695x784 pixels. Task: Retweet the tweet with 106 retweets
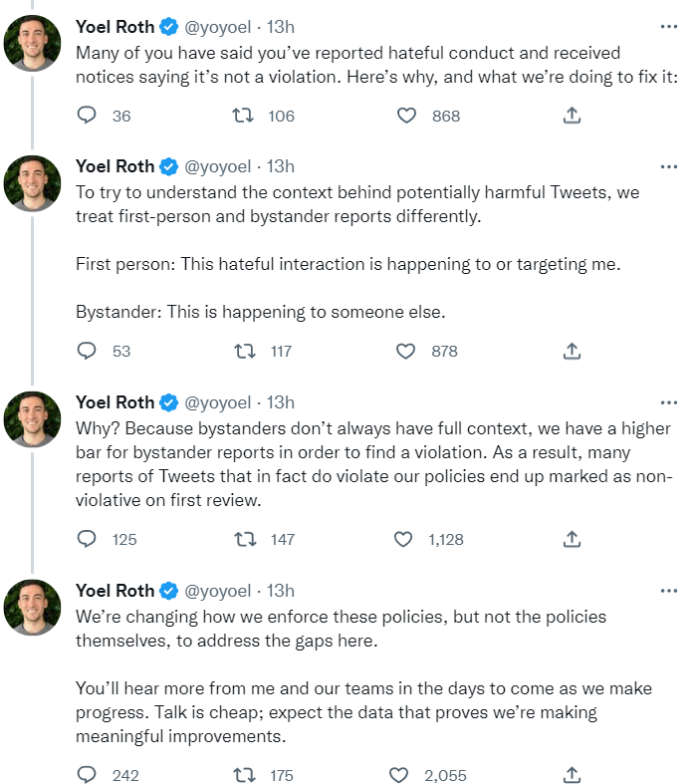coord(240,116)
